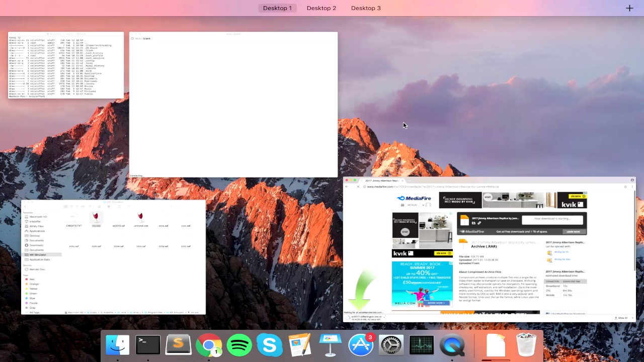Open System Preferences from the Dock

pos(391,345)
